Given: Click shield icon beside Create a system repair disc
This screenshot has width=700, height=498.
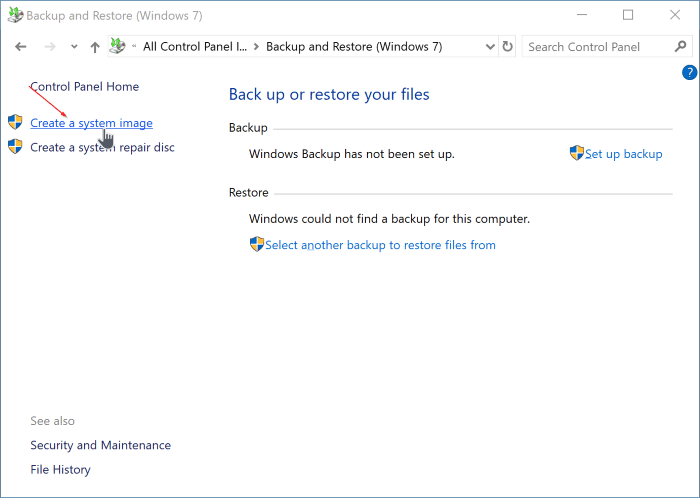Looking at the screenshot, I should pos(15,146).
